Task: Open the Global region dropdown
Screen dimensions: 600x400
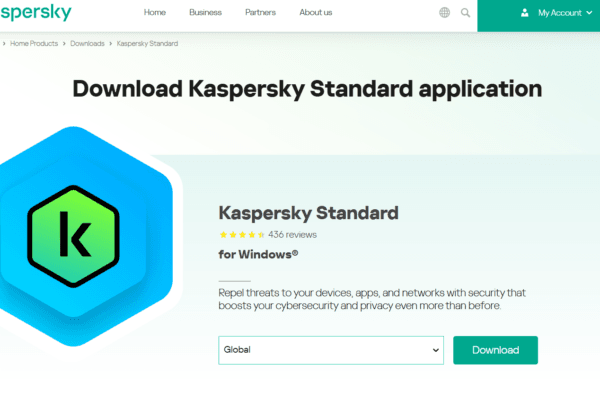Action: click(331, 350)
